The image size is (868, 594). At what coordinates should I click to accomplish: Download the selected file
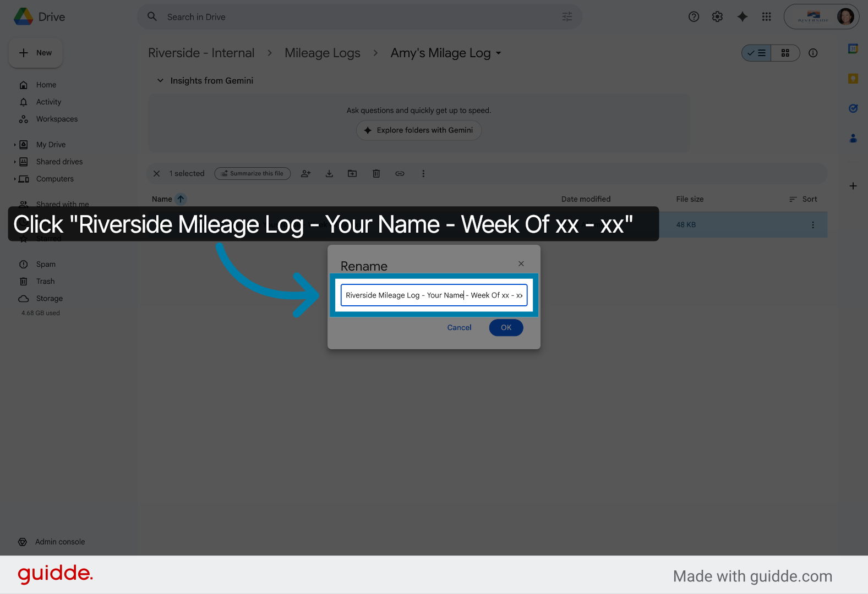[329, 173]
